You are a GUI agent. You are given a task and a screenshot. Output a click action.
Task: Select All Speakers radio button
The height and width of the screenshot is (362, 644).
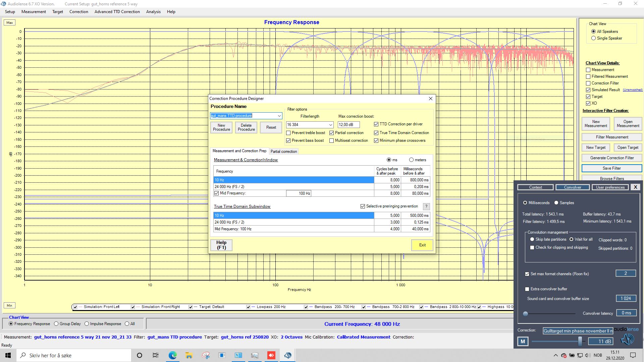(593, 31)
